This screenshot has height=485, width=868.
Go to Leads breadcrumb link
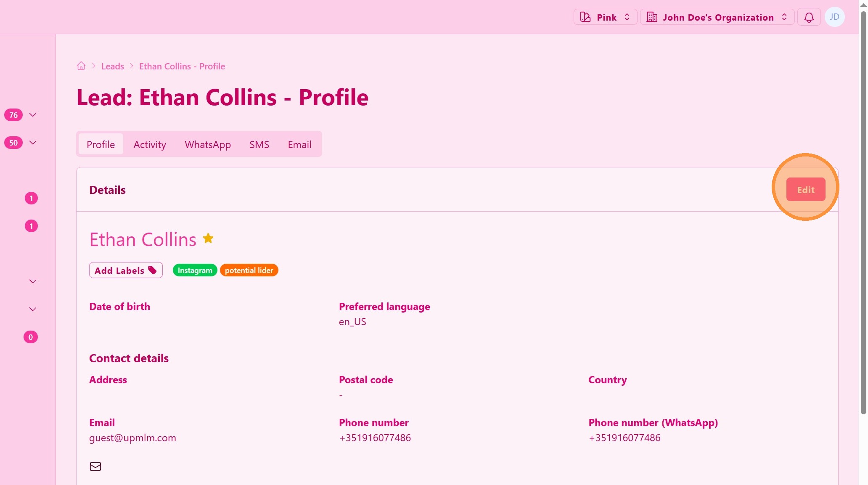click(113, 66)
